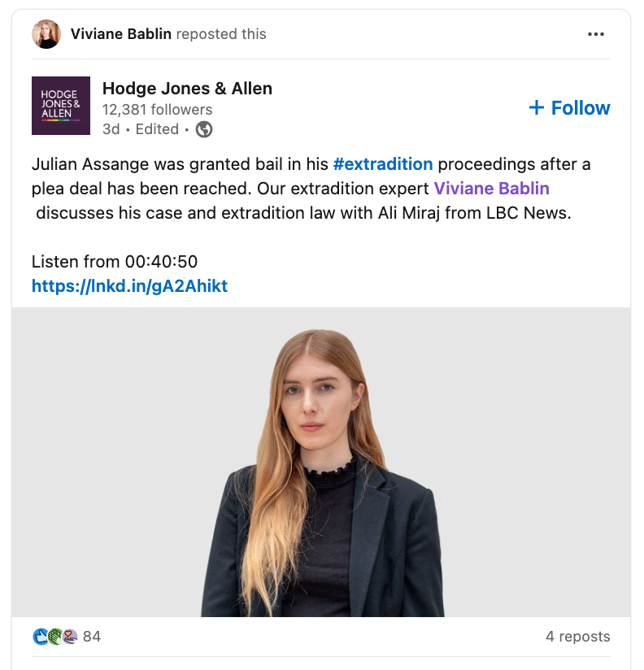Expand the 12,381 followers company info

[154, 110]
